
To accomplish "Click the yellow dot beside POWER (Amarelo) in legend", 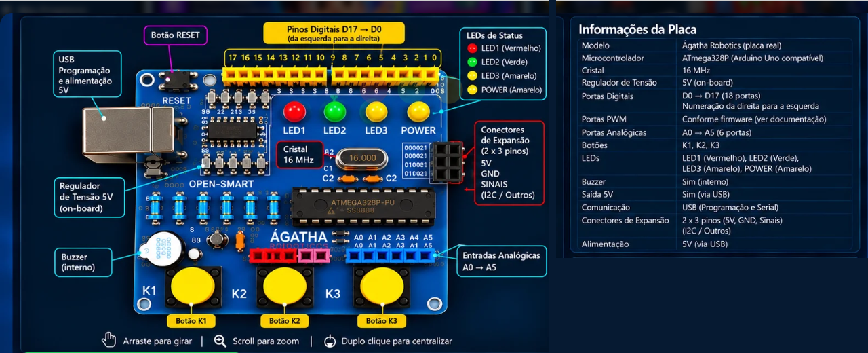I will pos(473,89).
